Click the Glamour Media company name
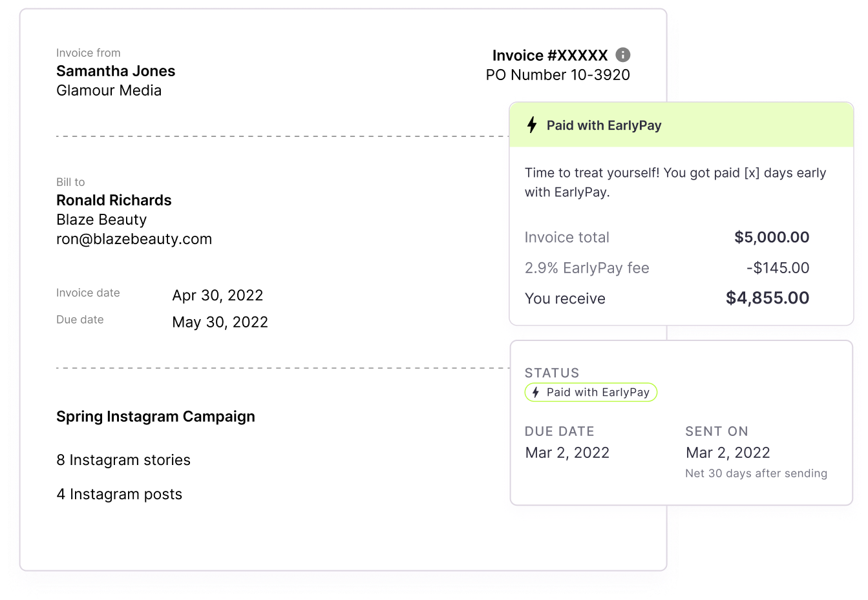 (109, 90)
